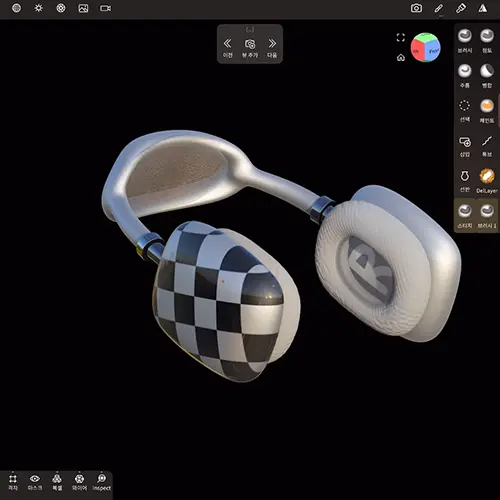Viewport: 500px width, 500px height.
Task: Toggle the 격자 grid display
Action: [x=13, y=482]
